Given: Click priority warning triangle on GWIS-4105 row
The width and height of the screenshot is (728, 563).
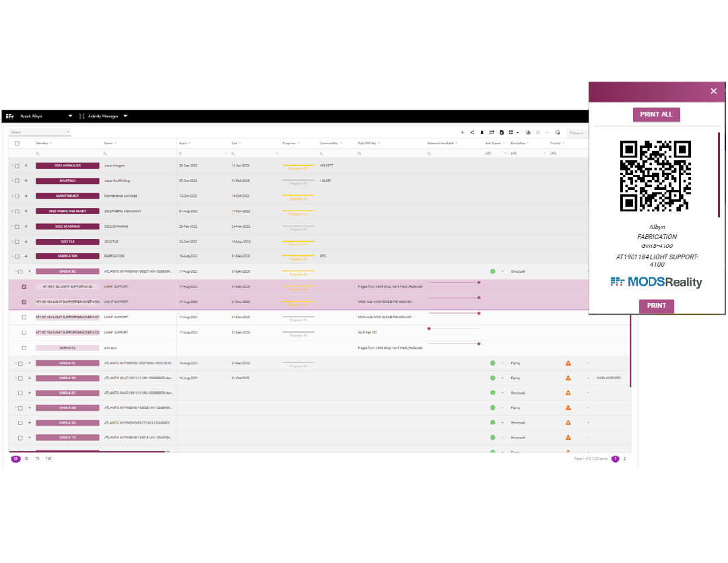Looking at the screenshot, I should (x=568, y=378).
